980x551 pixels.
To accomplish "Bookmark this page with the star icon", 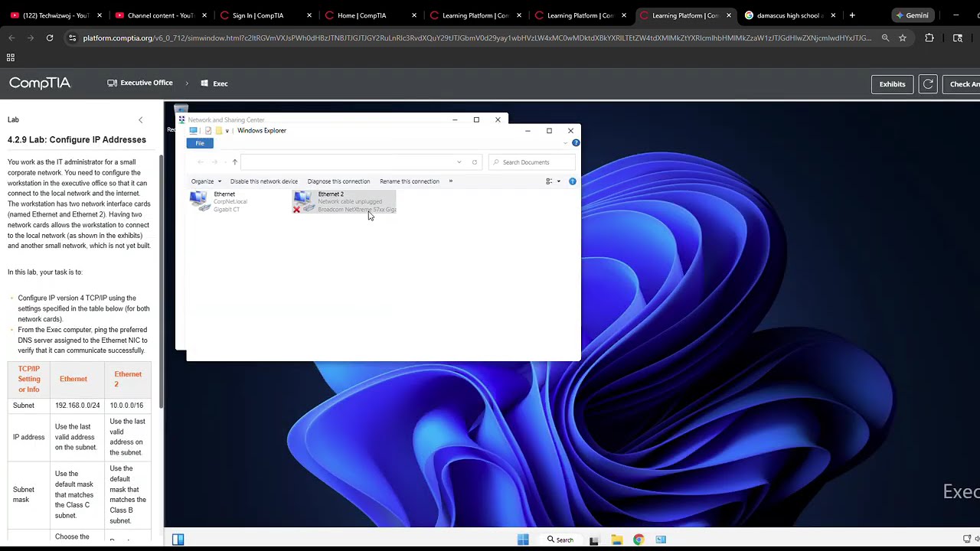I will (x=903, y=37).
